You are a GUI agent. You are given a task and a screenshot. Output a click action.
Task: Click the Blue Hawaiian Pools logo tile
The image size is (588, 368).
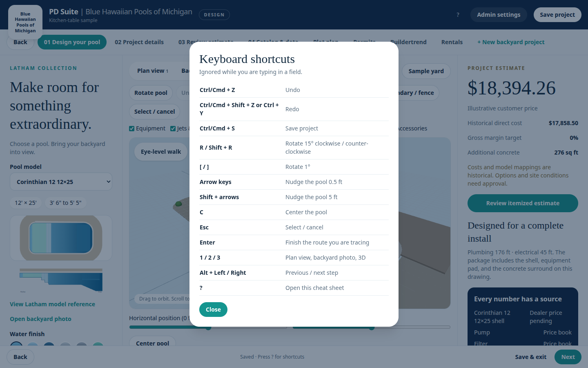(x=25, y=22)
